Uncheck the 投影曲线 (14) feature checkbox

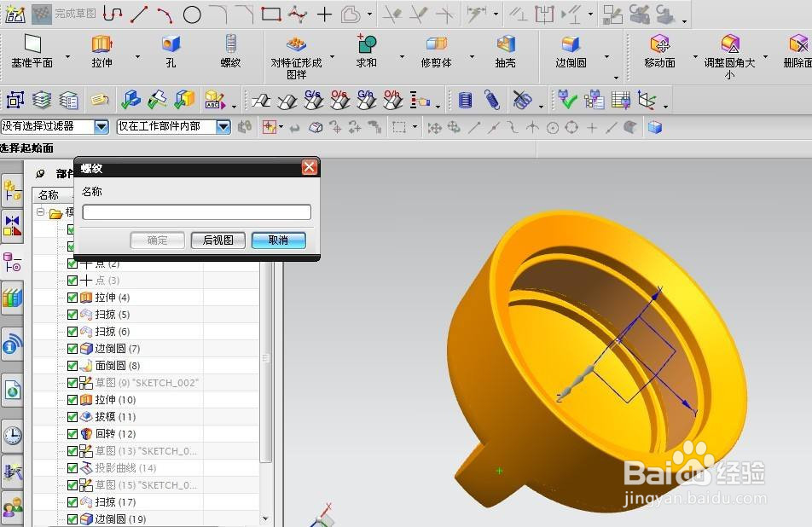click(x=72, y=468)
